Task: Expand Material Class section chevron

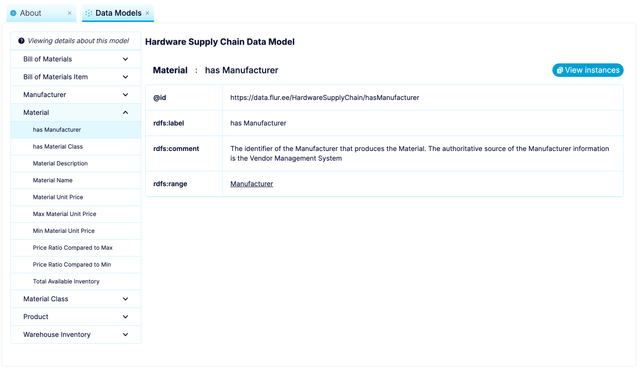Action: 125,299
